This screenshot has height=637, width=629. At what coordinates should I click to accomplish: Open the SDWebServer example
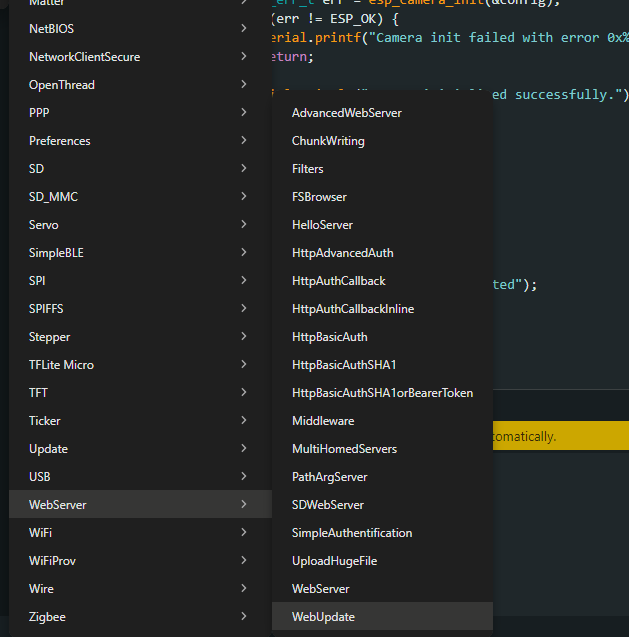tap(382, 505)
